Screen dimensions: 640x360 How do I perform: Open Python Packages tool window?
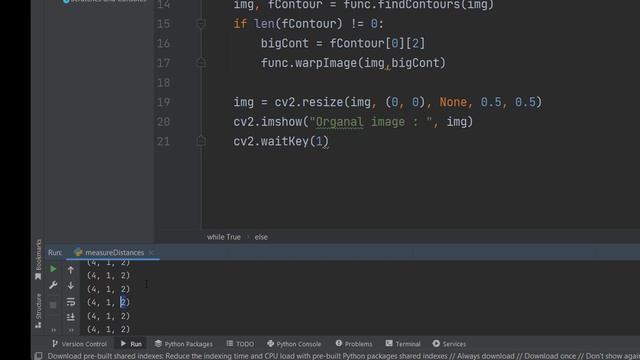pos(184,344)
